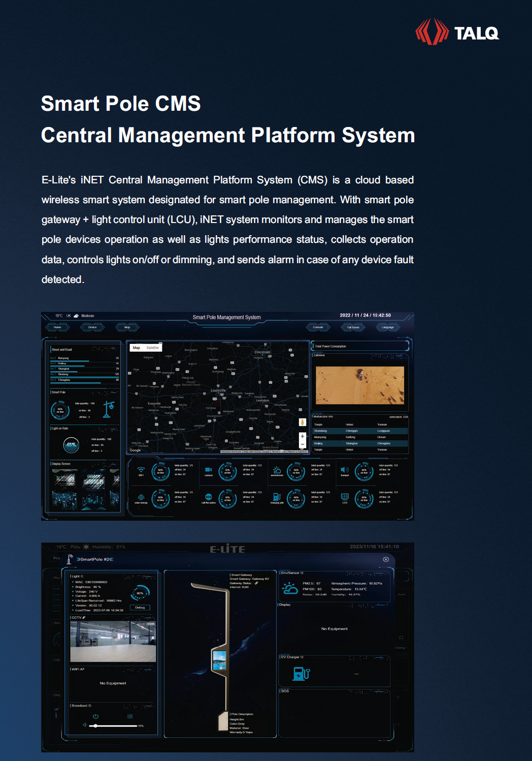Screen dimensions: 532x761
Task: Select the SOS call the police icon
Action: 209,497
